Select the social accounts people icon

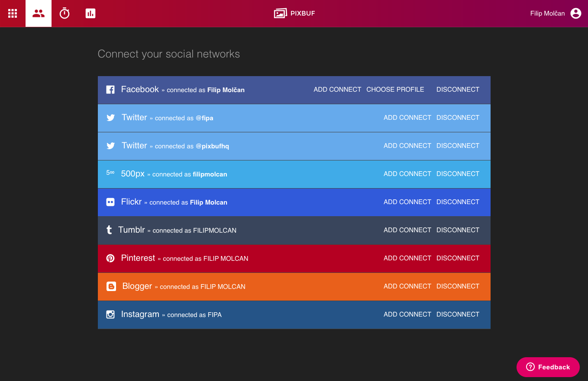(x=39, y=13)
